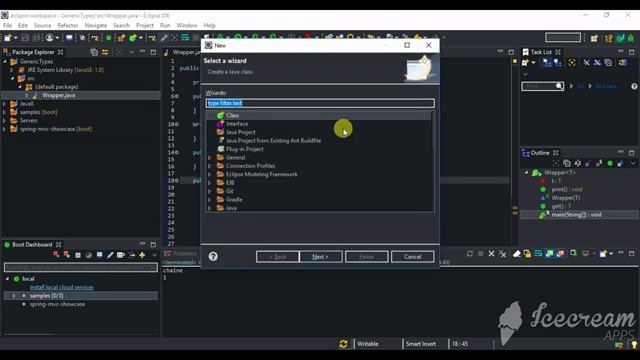The height and width of the screenshot is (360, 640).
Task: Maximize the Package Explorer view
Action: coord(153,52)
